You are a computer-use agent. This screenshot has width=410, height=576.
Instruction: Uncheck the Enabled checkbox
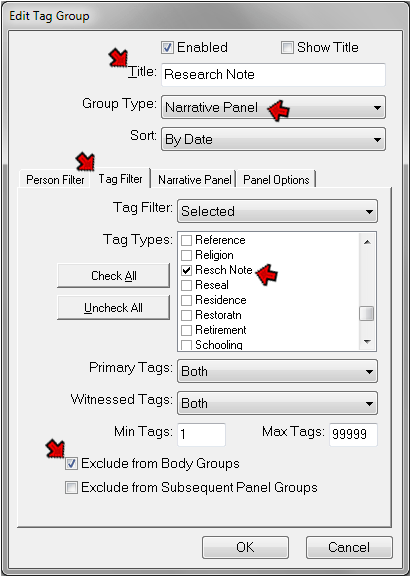tap(168, 48)
